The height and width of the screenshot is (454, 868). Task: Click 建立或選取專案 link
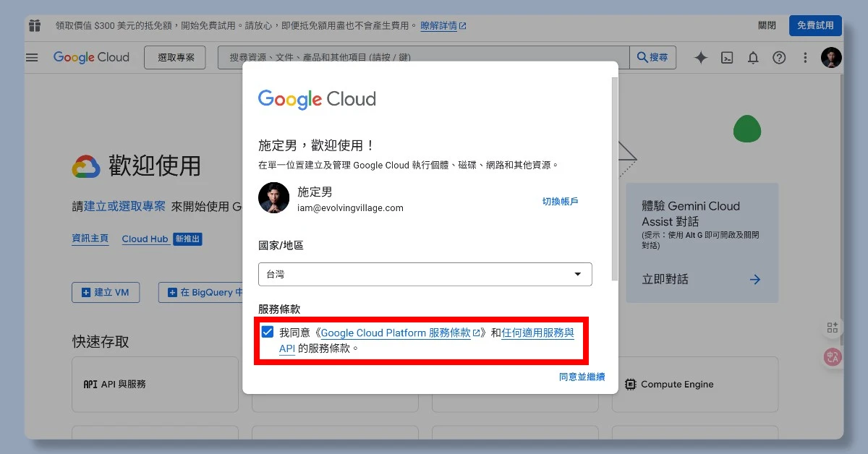pyautogui.click(x=124, y=206)
